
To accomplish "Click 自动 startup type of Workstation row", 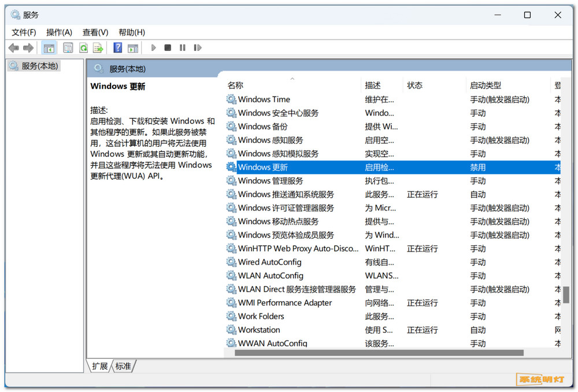I will (478, 330).
